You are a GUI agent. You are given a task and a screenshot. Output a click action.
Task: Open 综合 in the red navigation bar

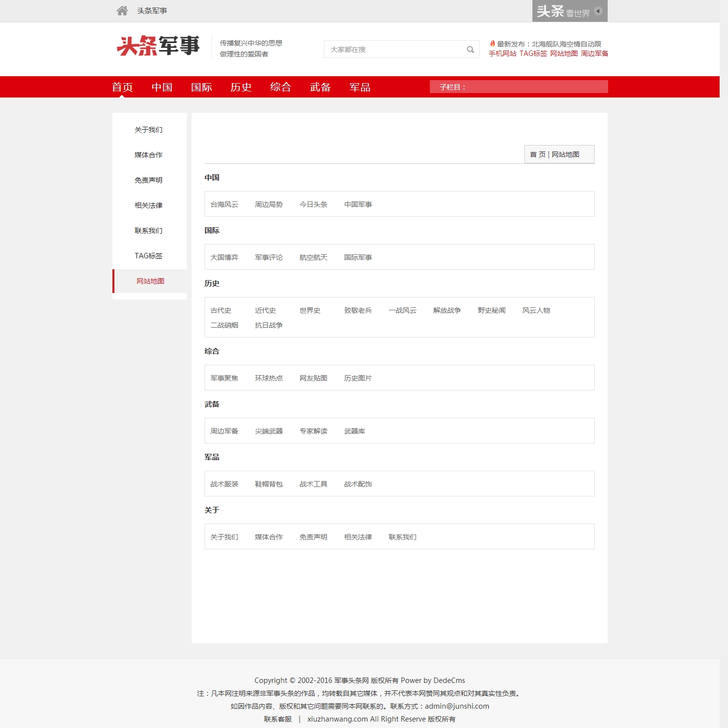pyautogui.click(x=281, y=87)
